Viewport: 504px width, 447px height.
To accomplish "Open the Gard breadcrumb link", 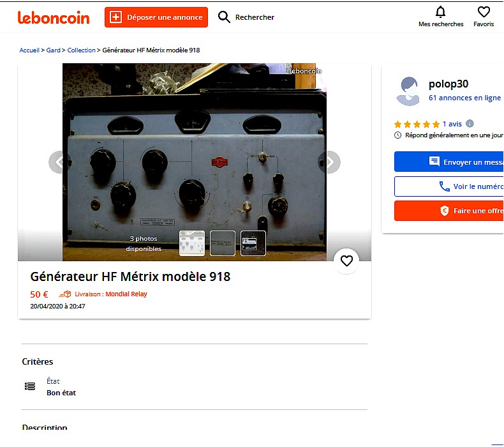I will point(54,50).
